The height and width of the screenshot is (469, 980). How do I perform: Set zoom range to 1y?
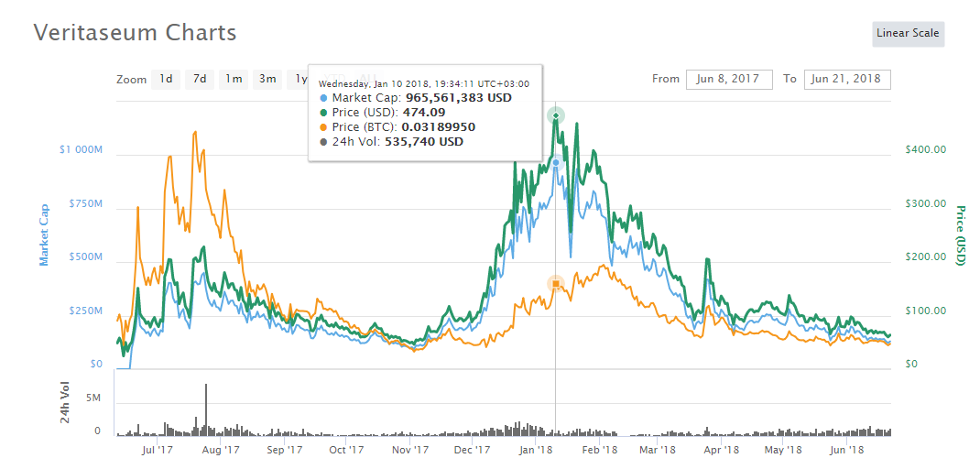pos(299,79)
